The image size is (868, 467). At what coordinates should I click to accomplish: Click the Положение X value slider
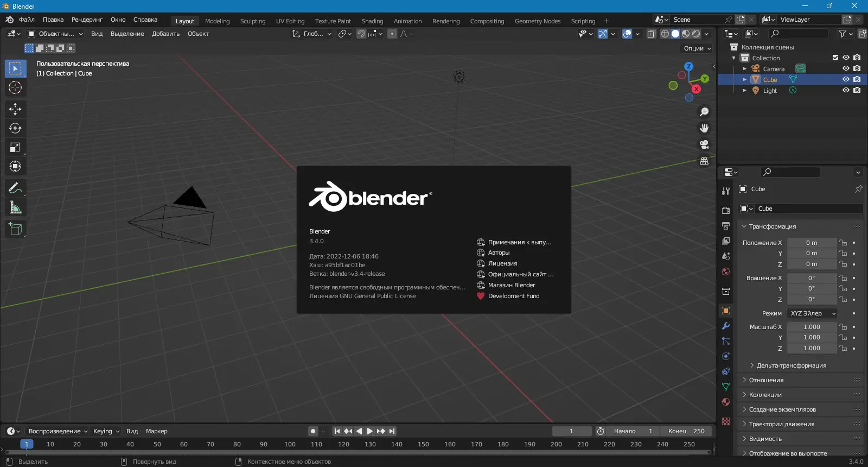click(812, 243)
